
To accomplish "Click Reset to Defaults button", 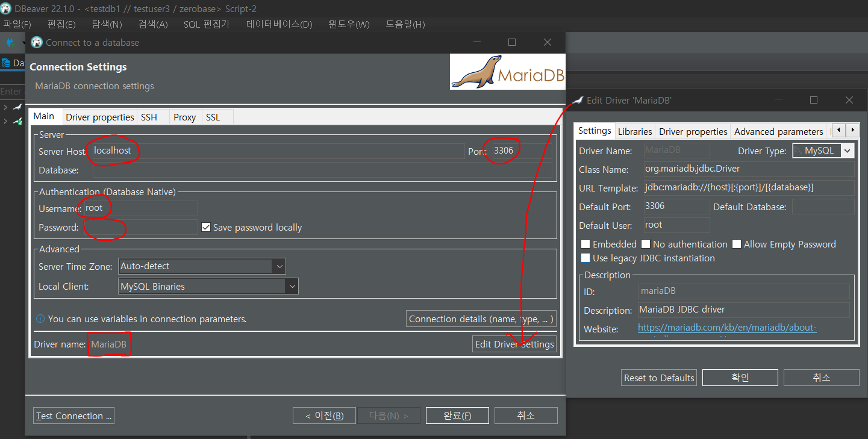I will click(659, 378).
